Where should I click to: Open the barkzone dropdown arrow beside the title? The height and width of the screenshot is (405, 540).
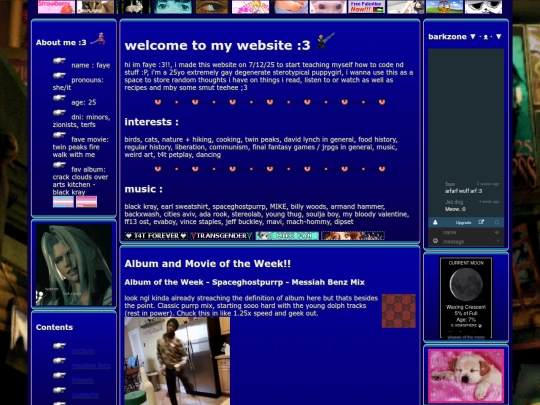pos(473,36)
